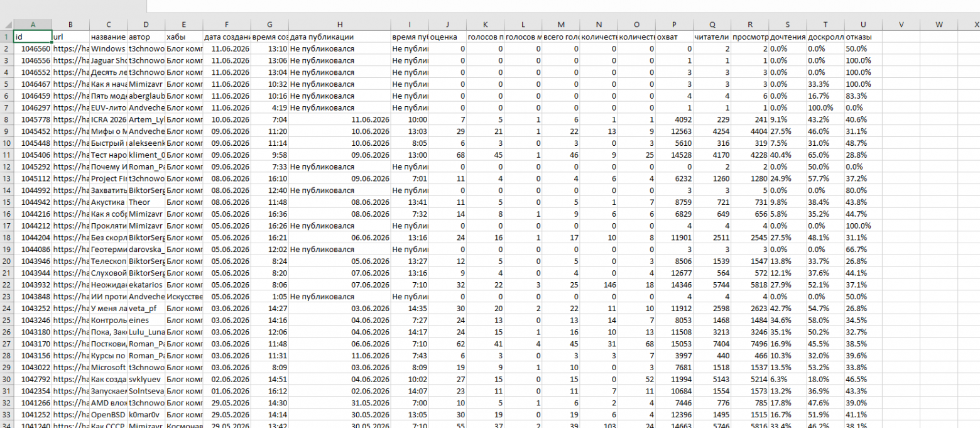The width and height of the screenshot is (980, 428).
Task: Select empty column W header
Action: coord(939,25)
